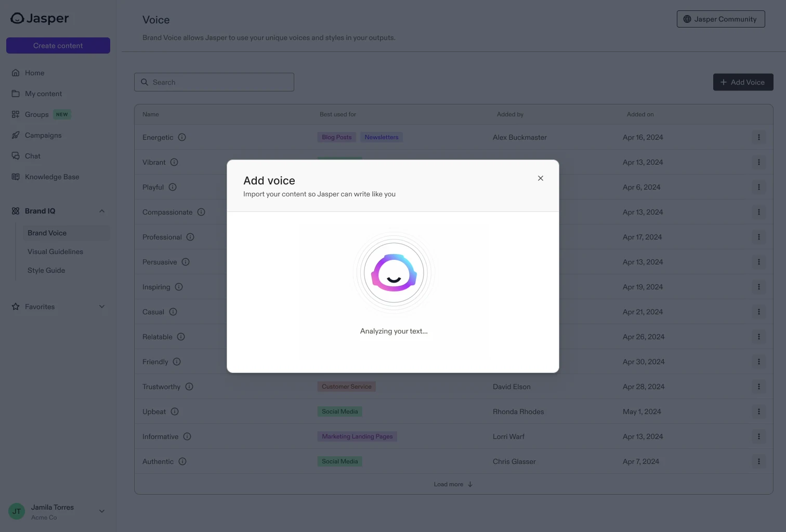The height and width of the screenshot is (532, 786).
Task: Click the NEW badge beside Groups
Action: tap(62, 114)
